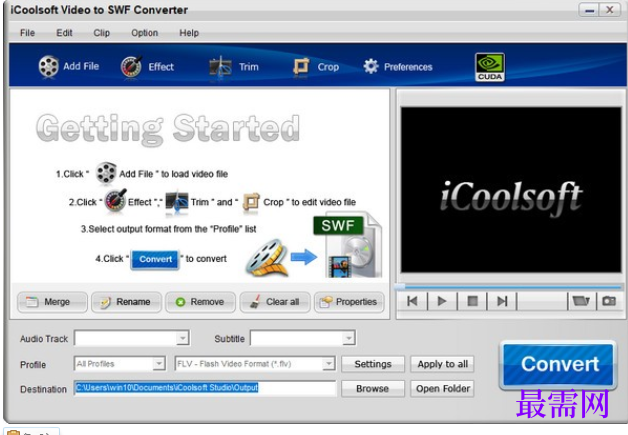Click the SWF file graphic
This screenshot has width=628, height=435.
[348, 245]
